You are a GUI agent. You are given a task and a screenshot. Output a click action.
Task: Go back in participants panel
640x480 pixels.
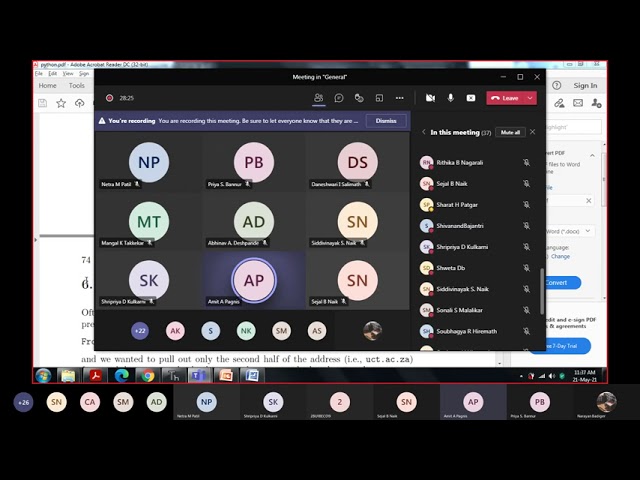[x=424, y=132]
